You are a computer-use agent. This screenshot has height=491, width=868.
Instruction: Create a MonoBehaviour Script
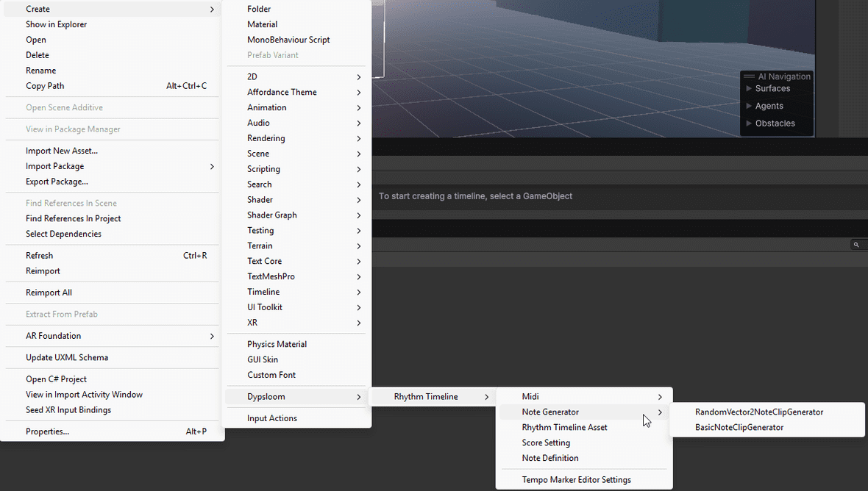pyautogui.click(x=288, y=40)
